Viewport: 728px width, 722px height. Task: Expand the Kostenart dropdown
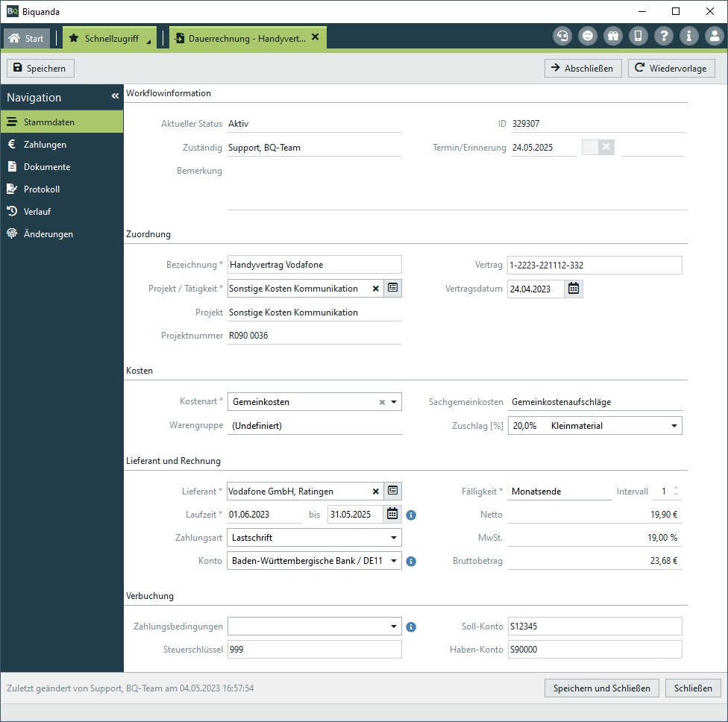[394, 402]
